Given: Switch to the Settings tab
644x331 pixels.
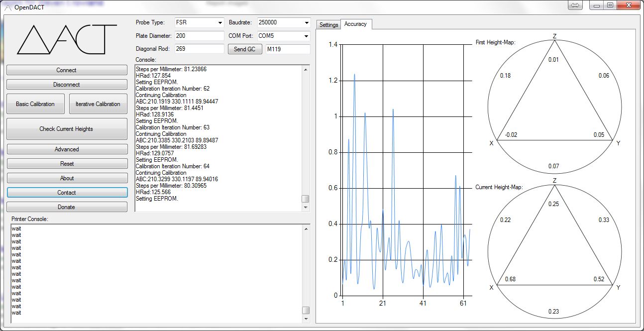Looking at the screenshot, I should [328, 24].
